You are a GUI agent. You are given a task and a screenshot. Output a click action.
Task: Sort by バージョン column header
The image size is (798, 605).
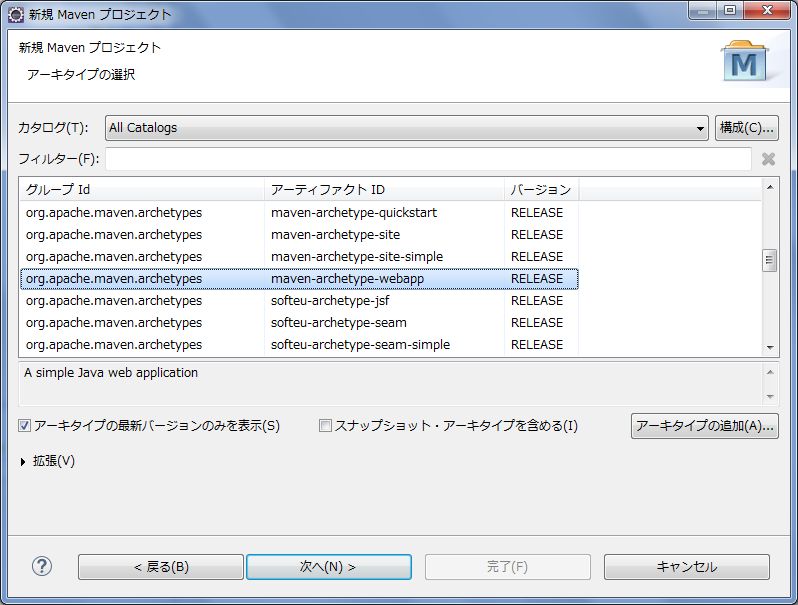click(x=542, y=190)
